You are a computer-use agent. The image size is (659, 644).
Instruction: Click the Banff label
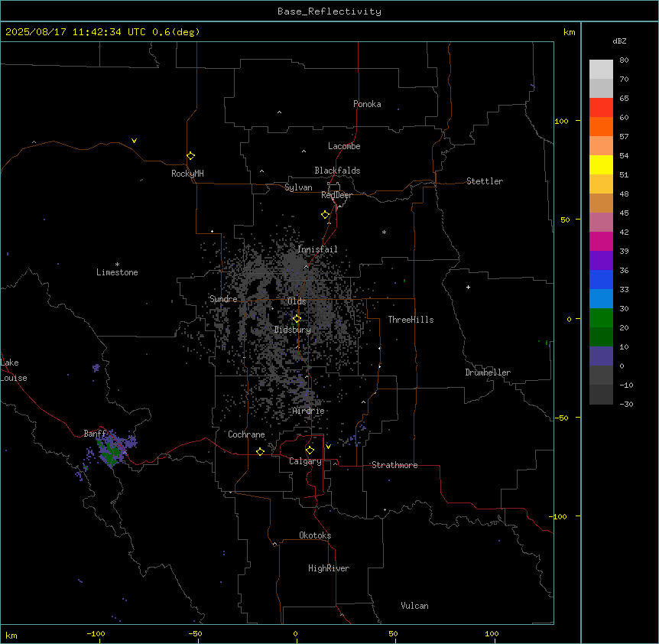coord(95,434)
